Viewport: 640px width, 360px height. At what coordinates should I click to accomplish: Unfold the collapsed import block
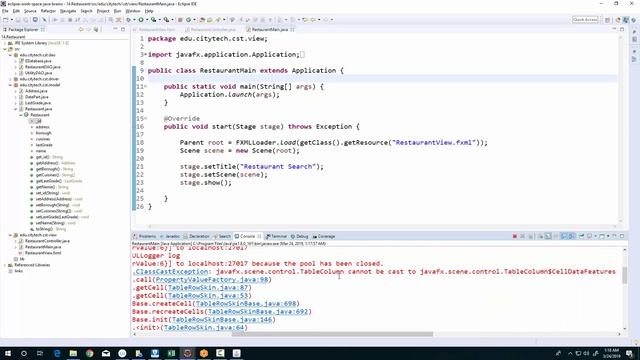click(145, 54)
